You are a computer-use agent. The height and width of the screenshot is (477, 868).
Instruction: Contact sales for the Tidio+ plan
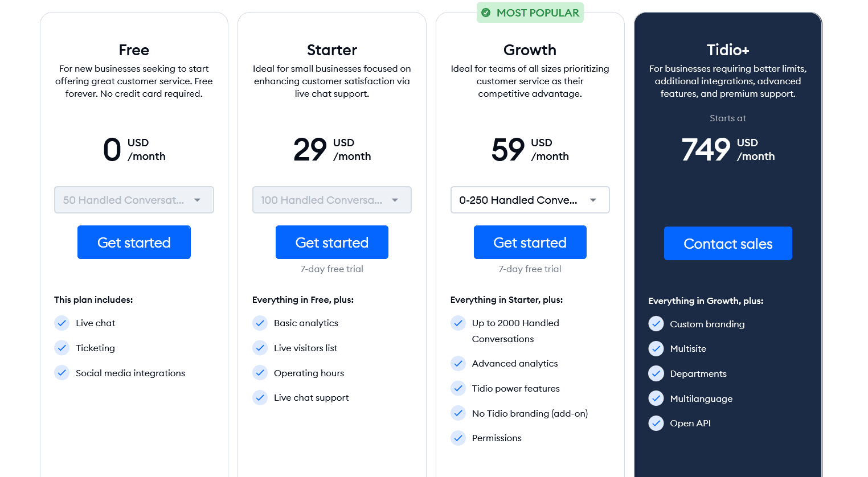728,244
